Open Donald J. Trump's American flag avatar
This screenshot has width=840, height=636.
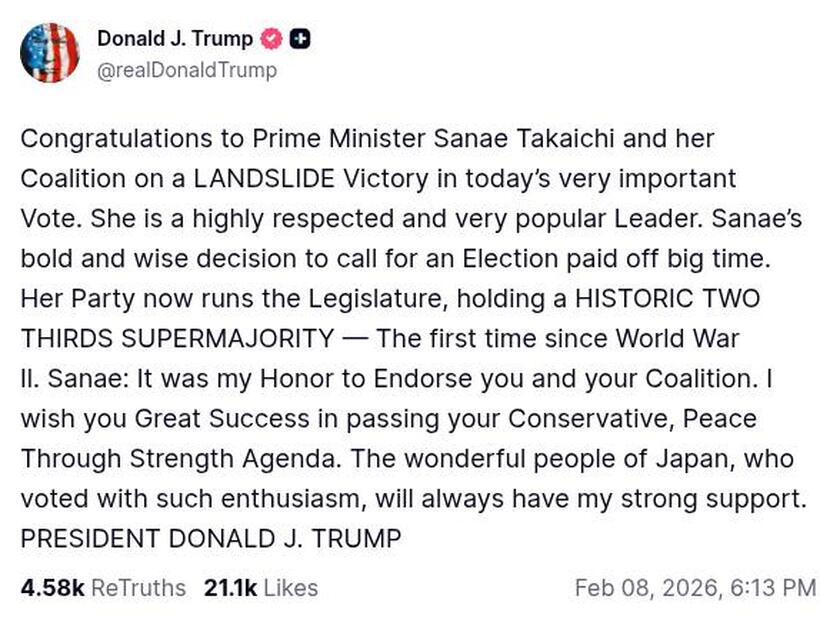pos(51,52)
